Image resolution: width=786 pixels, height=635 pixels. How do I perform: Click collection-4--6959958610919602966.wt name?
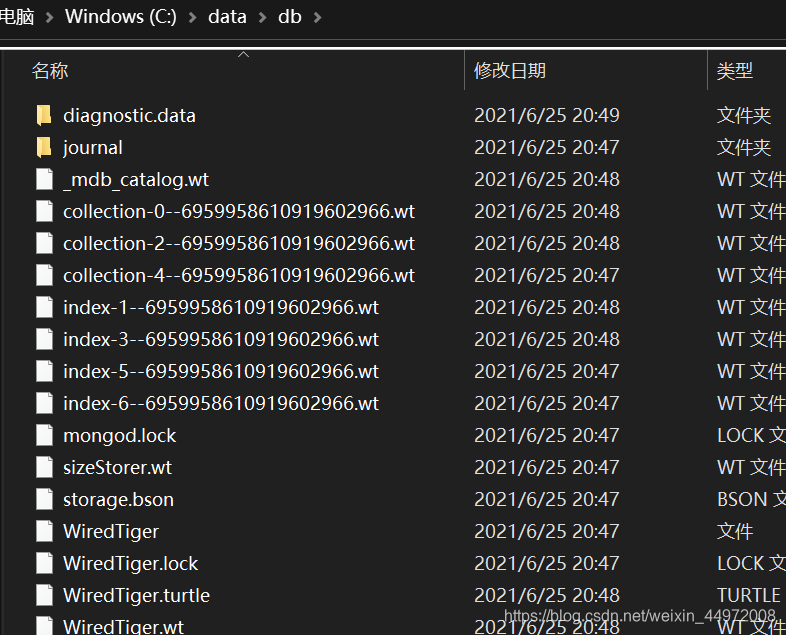point(239,275)
